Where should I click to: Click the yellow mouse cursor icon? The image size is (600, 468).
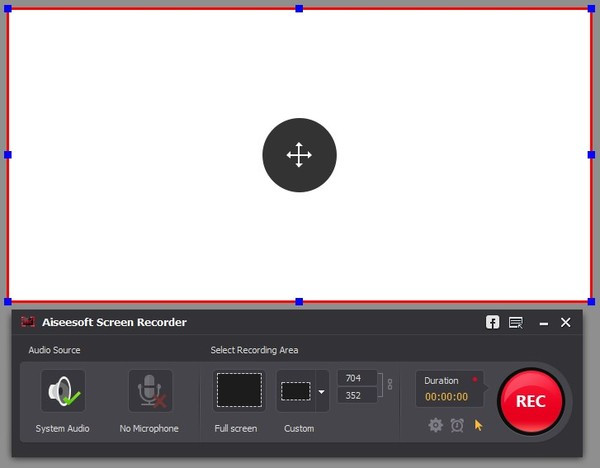coord(478,425)
